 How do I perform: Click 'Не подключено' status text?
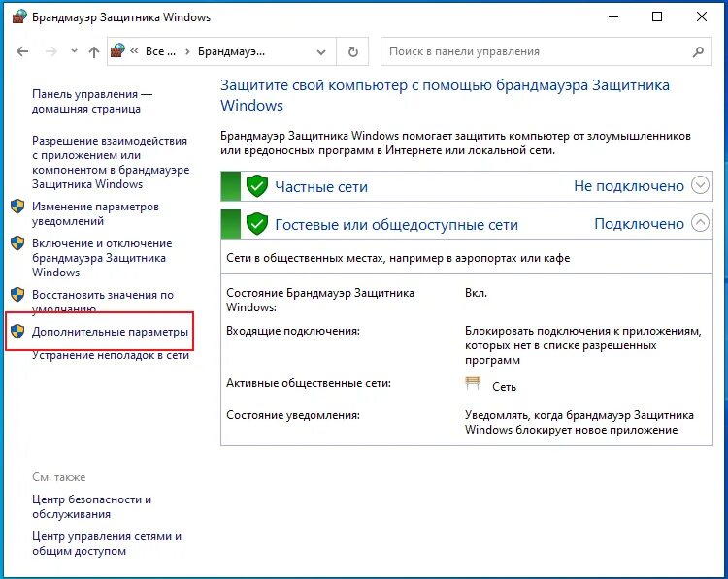click(629, 186)
